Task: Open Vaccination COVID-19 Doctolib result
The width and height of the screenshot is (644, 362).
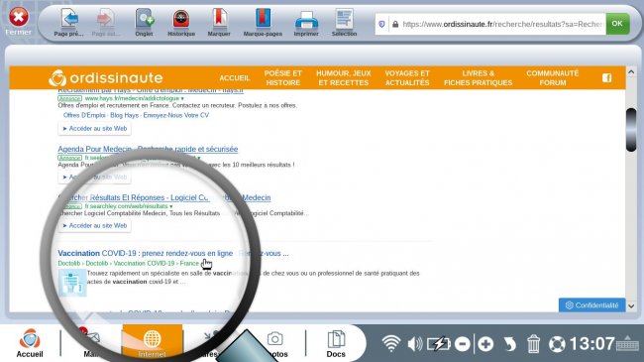Action: pyautogui.click(x=173, y=254)
